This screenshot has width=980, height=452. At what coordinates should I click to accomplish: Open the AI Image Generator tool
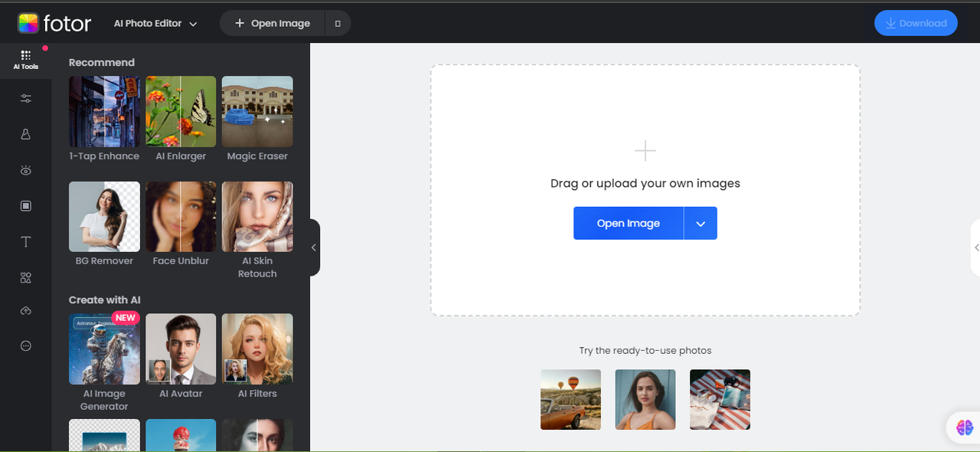[x=104, y=362]
